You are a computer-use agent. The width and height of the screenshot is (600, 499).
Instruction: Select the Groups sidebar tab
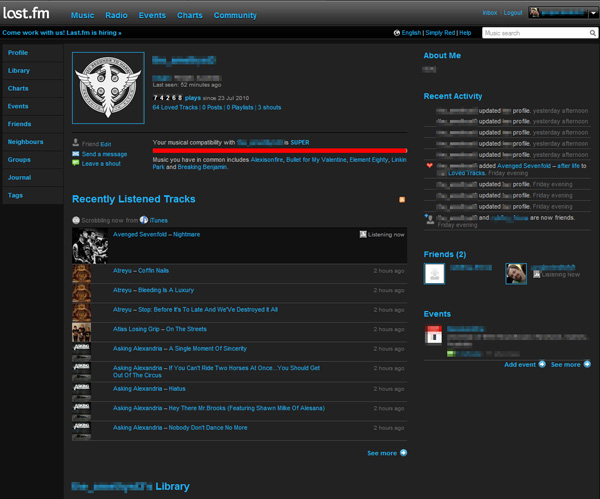coord(33,160)
